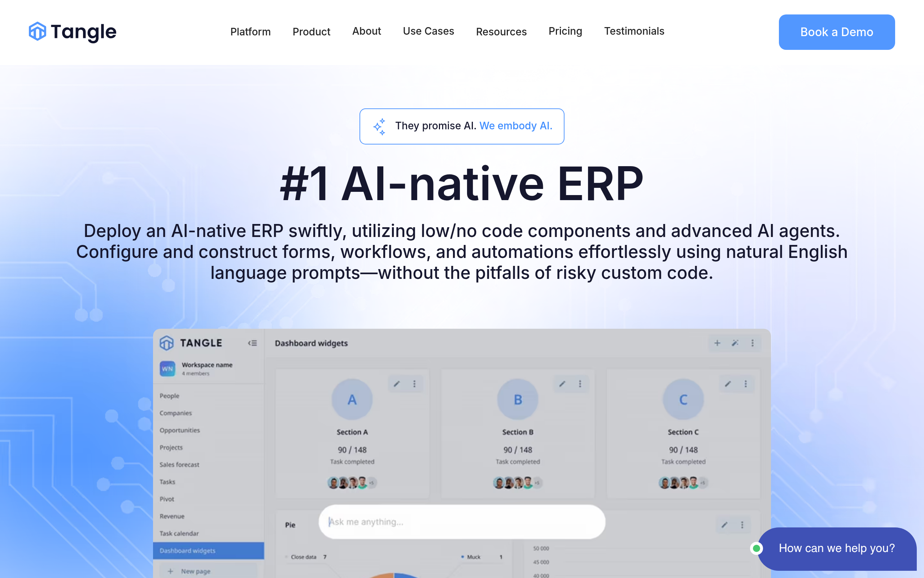Click the 'Section A' title text
The image size is (924, 578).
[352, 432]
